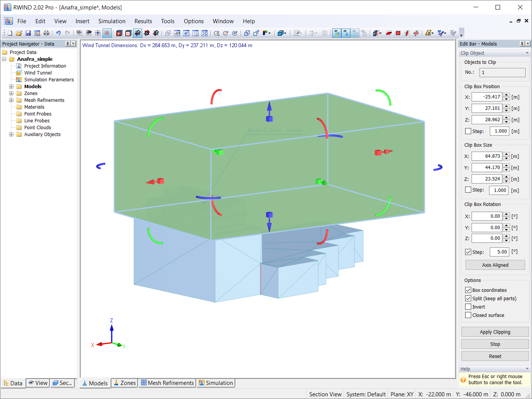Viewport: 532px width, 399px height.
Task: Undo the last action
Action: 59,33
